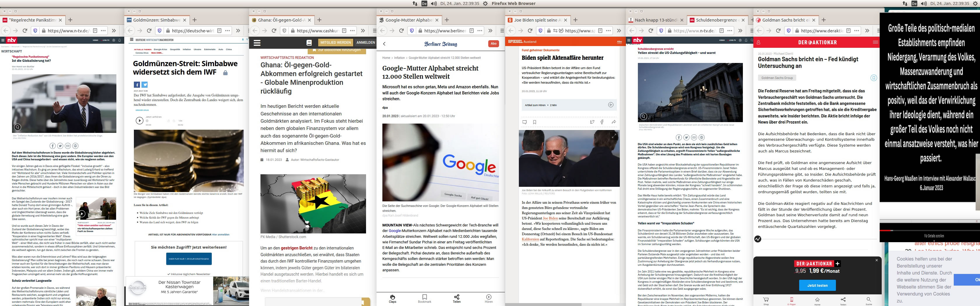The image size is (980, 306).
Task: Go Home in Der Aktionär bottom bar
Action: pos(817,301)
